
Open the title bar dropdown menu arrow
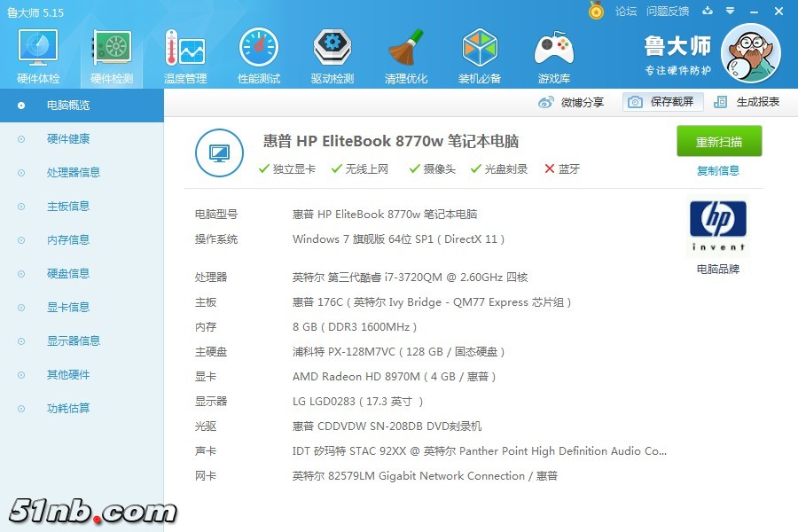click(x=731, y=11)
